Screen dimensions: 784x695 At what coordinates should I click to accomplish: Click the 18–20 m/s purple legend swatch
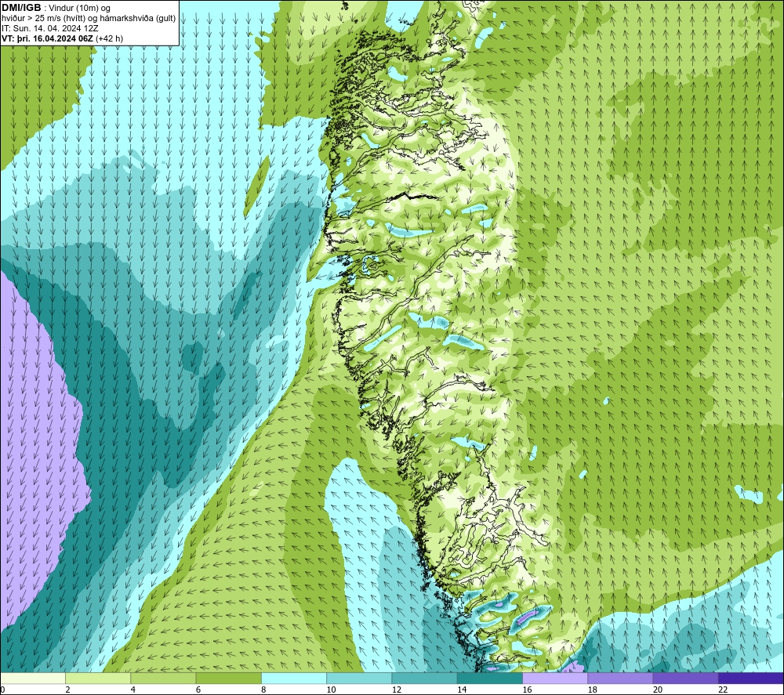coord(620,678)
